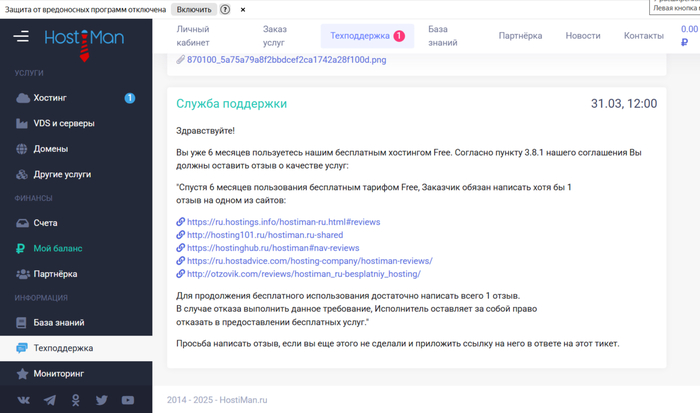This screenshot has width=700, height=413.
Task: Enable protection with the Включить button
Action: click(x=194, y=9)
